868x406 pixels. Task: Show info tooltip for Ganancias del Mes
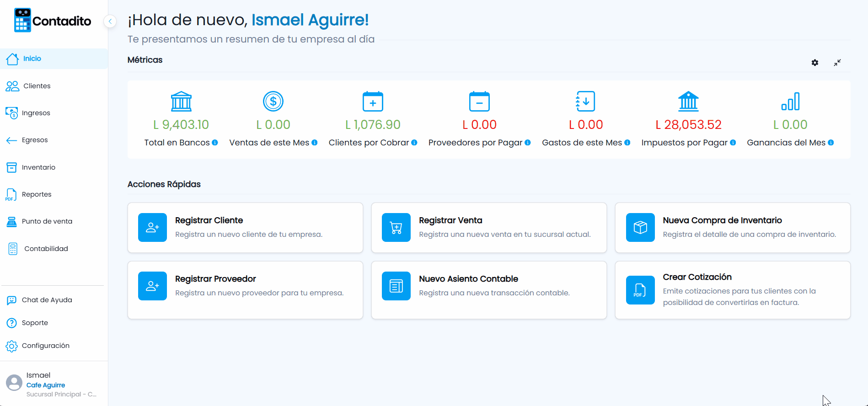[831, 143]
